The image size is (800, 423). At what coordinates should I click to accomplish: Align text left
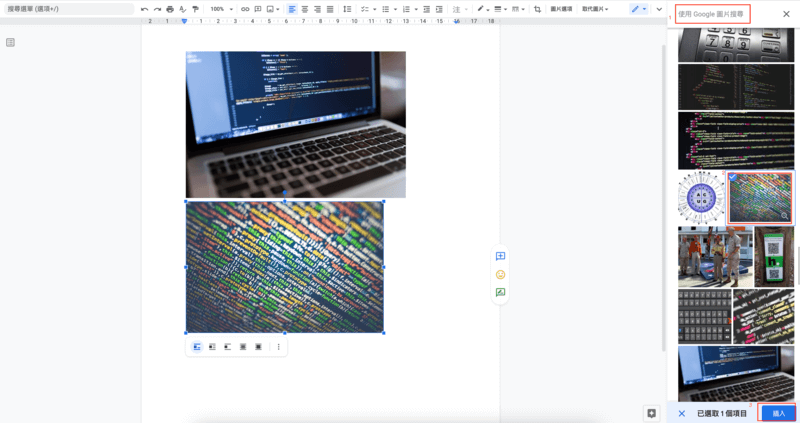292,9
